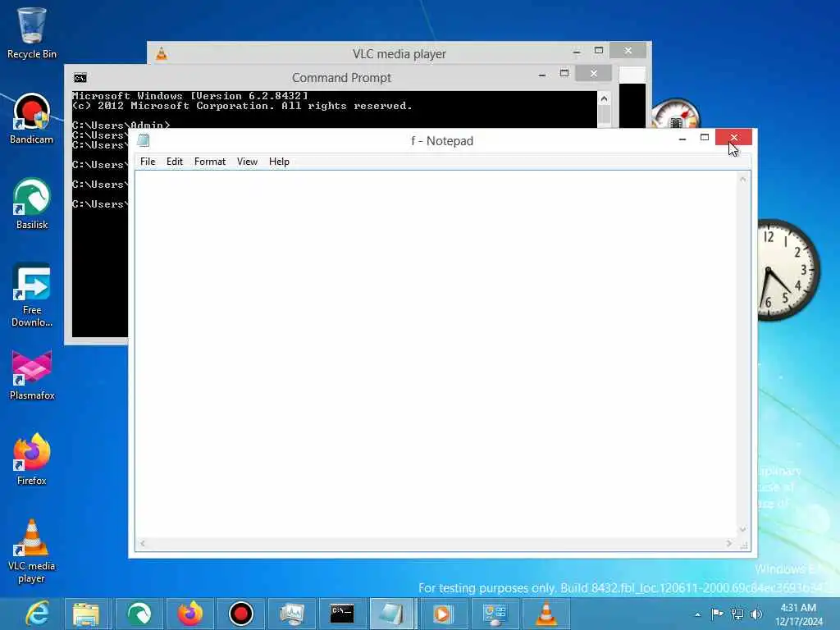Click the Notepad title bar icon
The image size is (840, 630).
click(143, 140)
